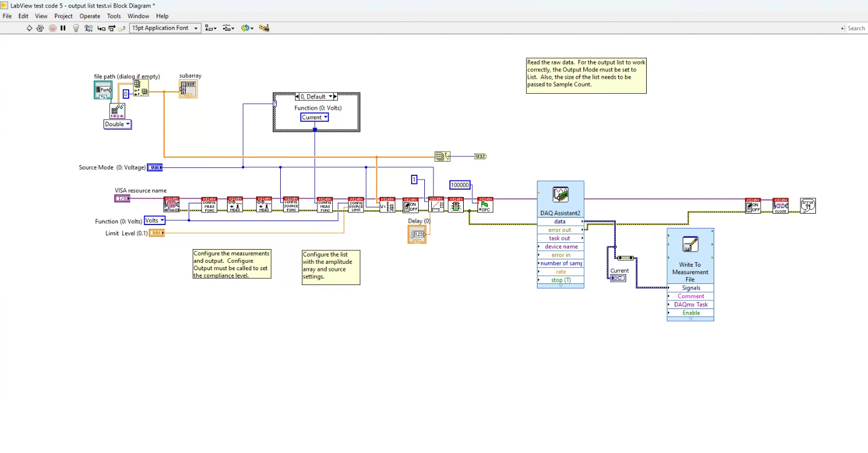Click the Run arrow in toolbar
The width and height of the screenshot is (868, 453).
click(29, 28)
